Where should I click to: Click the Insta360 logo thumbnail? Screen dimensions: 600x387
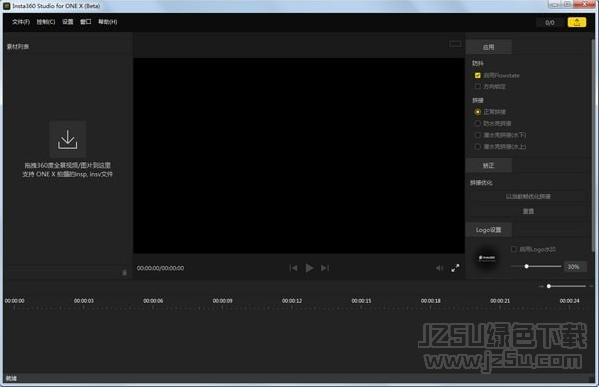[487, 258]
